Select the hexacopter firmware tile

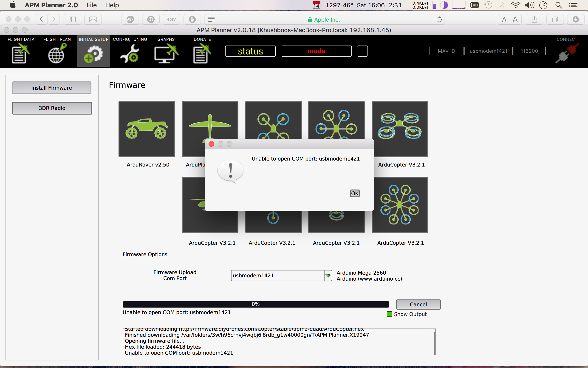336,120
